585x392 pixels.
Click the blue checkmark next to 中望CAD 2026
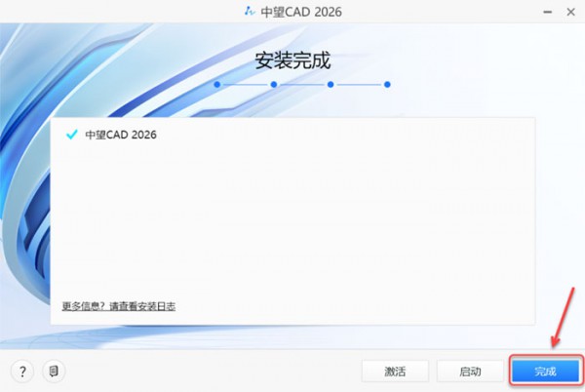tap(71, 135)
